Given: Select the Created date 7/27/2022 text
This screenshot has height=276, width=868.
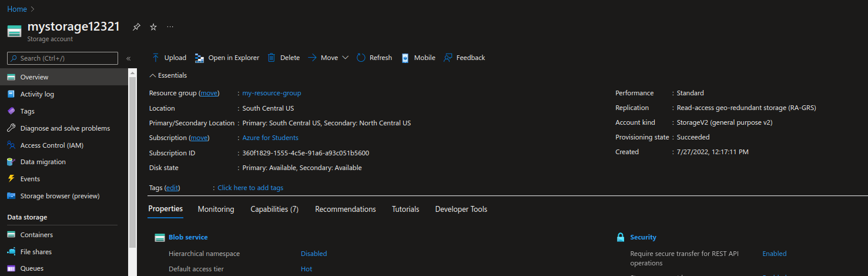Looking at the screenshot, I should click(x=712, y=152).
